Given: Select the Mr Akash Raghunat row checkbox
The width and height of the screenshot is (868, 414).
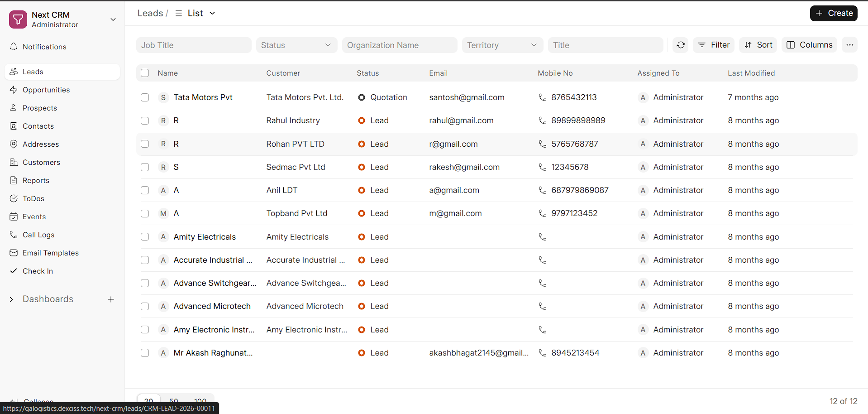Looking at the screenshot, I should [145, 353].
